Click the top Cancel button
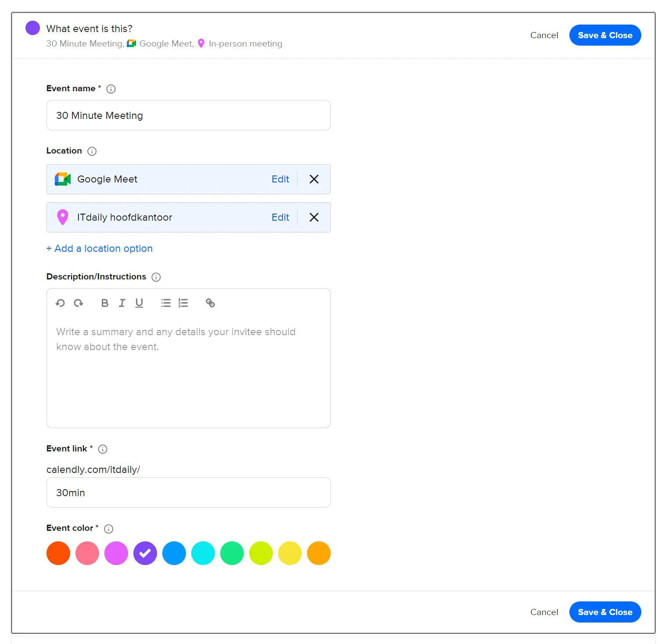The height and width of the screenshot is (644, 665). coord(544,35)
